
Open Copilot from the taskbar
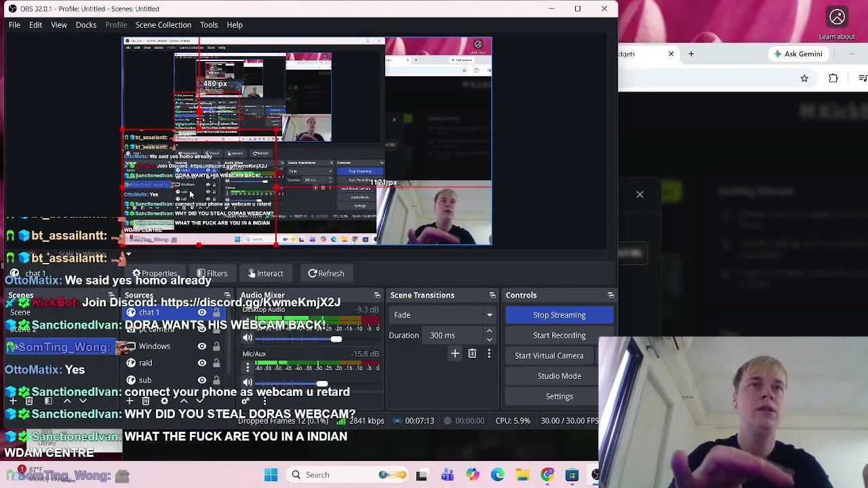pos(472,475)
